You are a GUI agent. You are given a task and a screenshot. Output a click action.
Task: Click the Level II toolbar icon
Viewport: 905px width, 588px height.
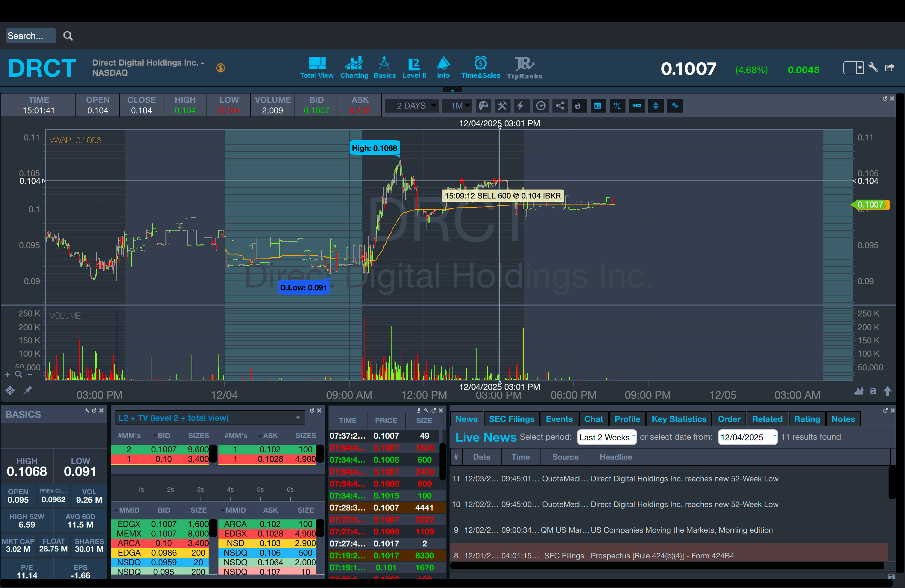point(414,68)
